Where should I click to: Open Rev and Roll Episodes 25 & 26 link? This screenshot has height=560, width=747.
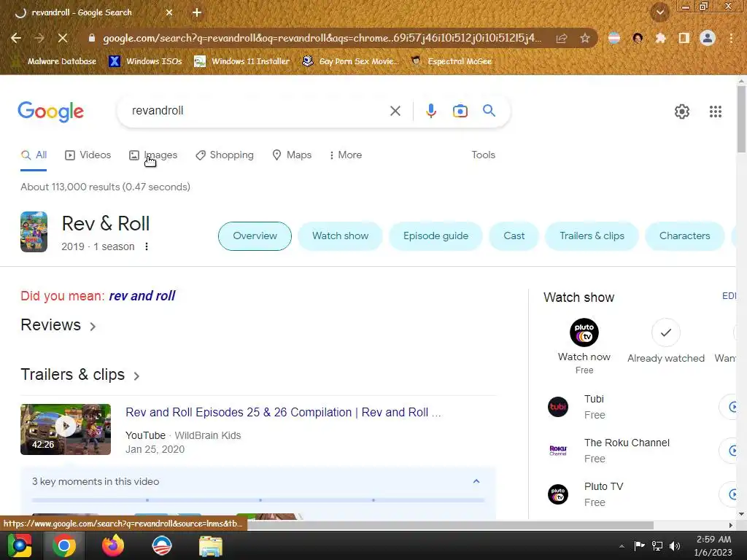point(283,413)
